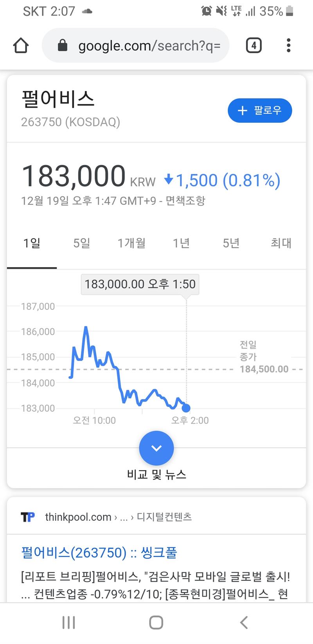The width and height of the screenshot is (313, 644).
Task: Tap the Android recent apps button
Action: pos(69,622)
